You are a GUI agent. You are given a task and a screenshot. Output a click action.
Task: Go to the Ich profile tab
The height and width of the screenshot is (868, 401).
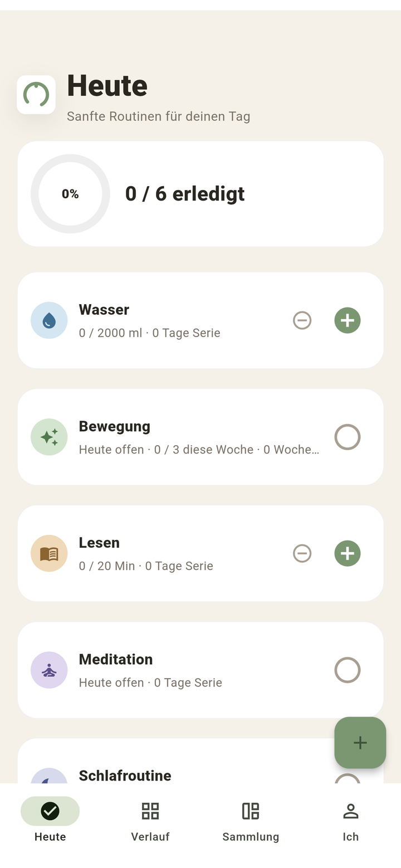pyautogui.click(x=351, y=821)
